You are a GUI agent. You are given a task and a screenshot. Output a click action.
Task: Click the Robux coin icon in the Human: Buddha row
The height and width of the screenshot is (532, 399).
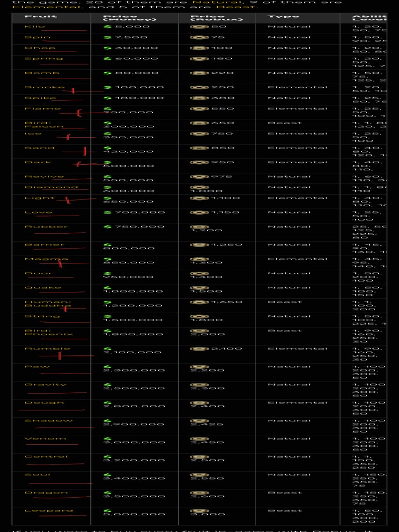(199, 302)
